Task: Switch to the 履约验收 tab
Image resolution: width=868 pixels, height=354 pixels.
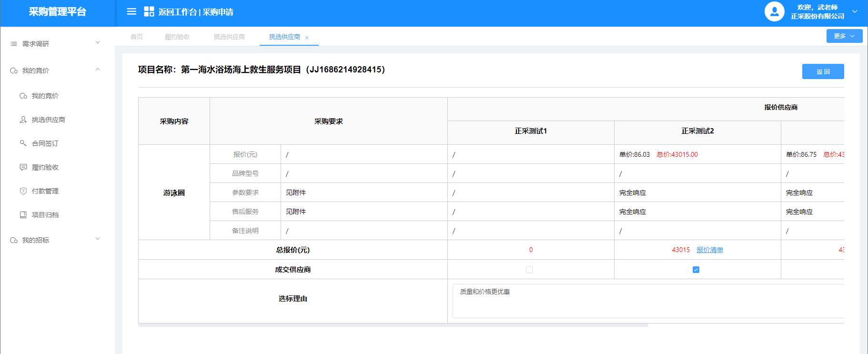Action: (177, 37)
